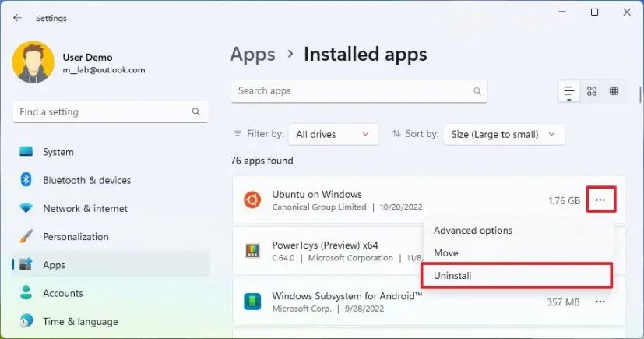This screenshot has height=339, width=644.
Task: Open Time & language settings
Action: tap(111, 322)
